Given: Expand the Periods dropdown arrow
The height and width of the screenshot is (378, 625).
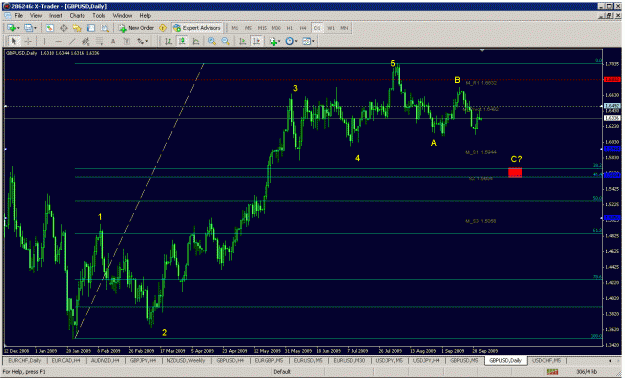Looking at the screenshot, I should 296,41.
